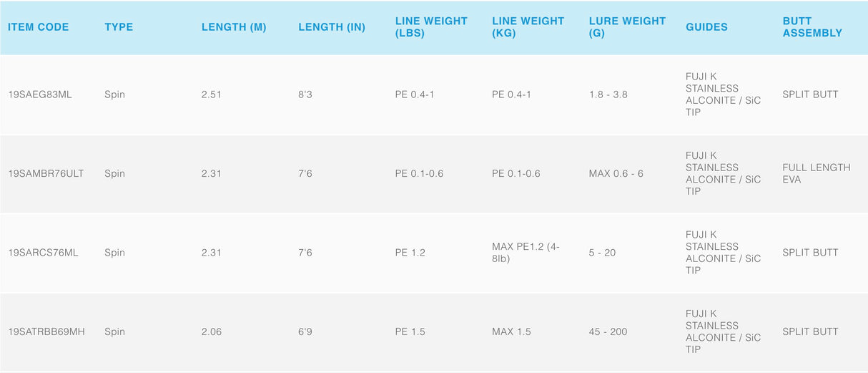Click the BUTT ASSEMBLY column header
Screen dimensions: 868x373
[812, 27]
